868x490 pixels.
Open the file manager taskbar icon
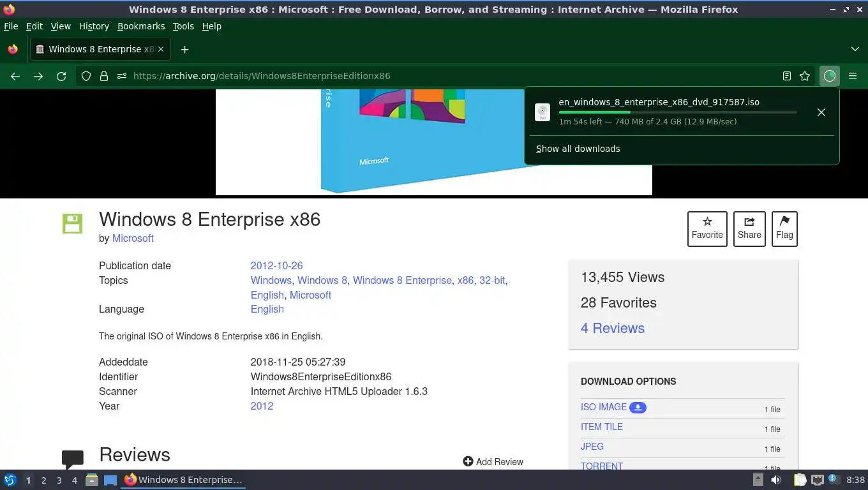(x=92, y=480)
